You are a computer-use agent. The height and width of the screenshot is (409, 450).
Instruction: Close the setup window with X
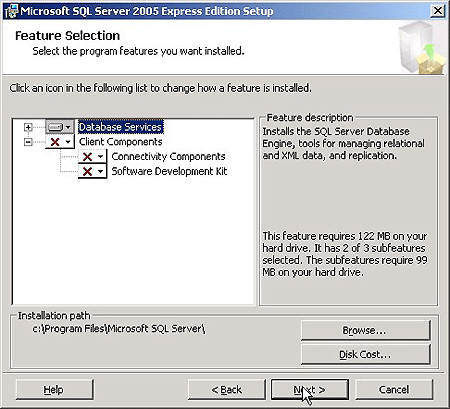tap(437, 11)
